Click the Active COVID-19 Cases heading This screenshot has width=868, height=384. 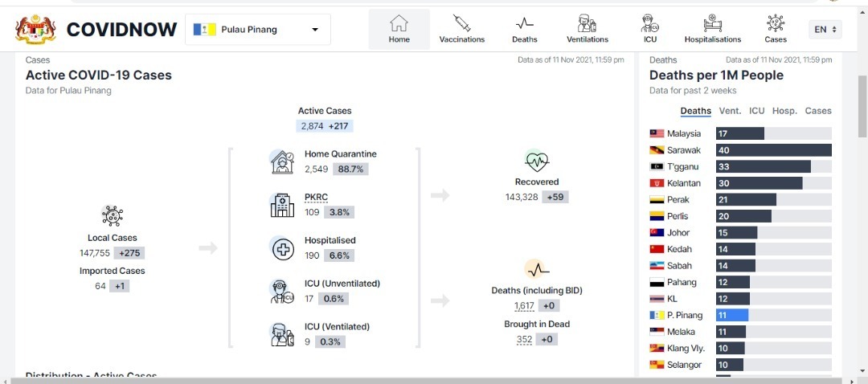99,76
